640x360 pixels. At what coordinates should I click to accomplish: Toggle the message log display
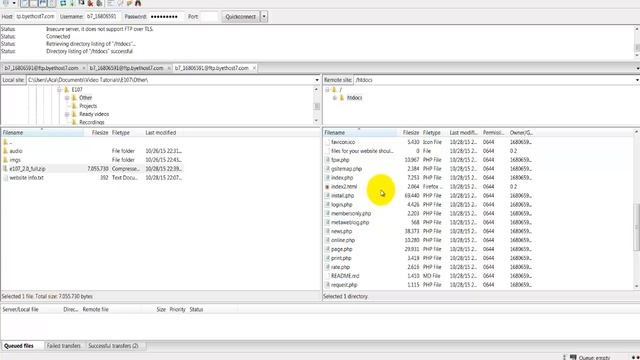[24, 3]
